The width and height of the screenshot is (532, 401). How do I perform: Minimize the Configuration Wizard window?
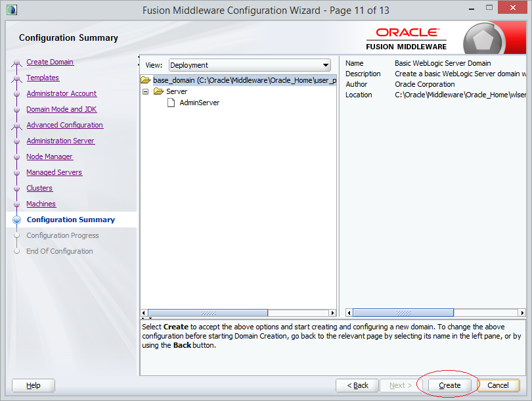[472, 8]
